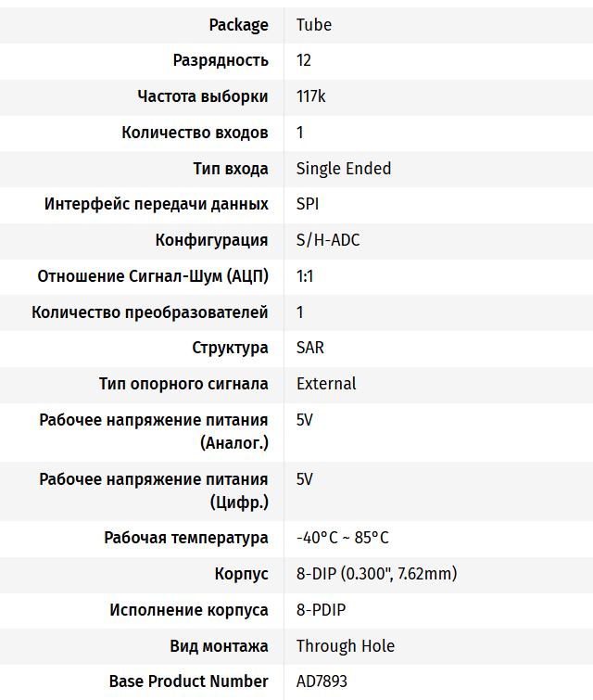Click the '1:1' ratio value
593x700 pixels.
305,276
